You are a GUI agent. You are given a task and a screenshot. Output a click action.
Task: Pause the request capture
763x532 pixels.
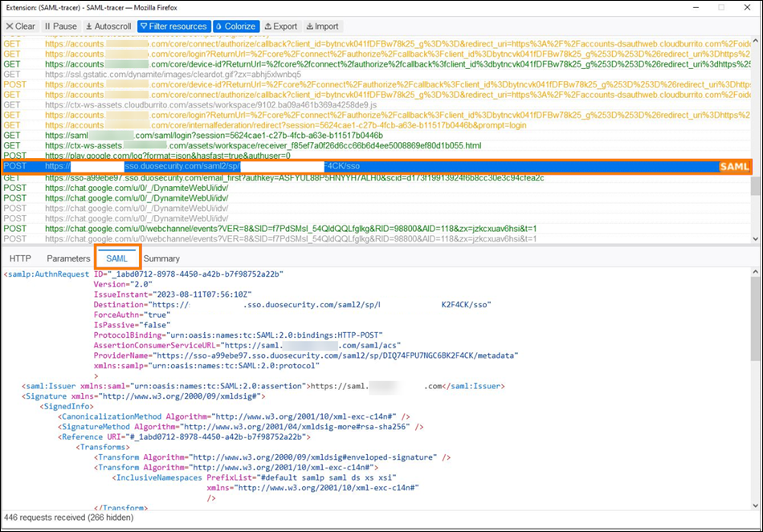coord(61,26)
